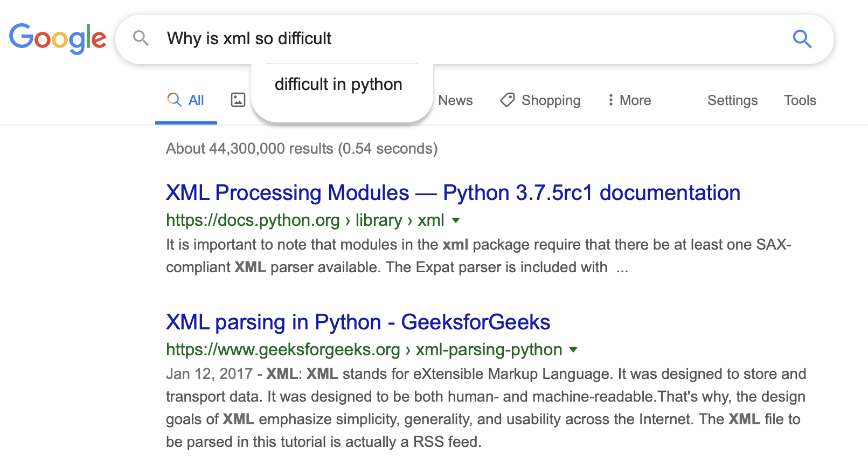
Task: Click the gray magnifier inside the search box
Action: tap(141, 38)
